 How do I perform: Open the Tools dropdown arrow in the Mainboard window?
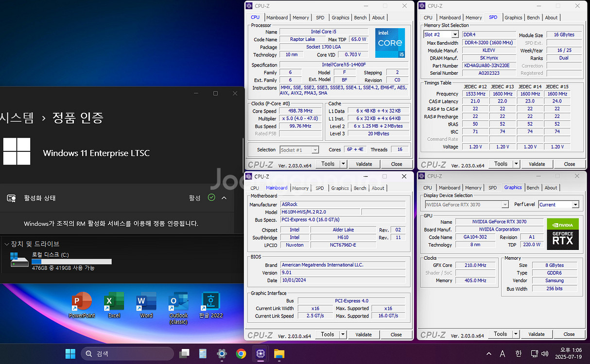point(343,334)
